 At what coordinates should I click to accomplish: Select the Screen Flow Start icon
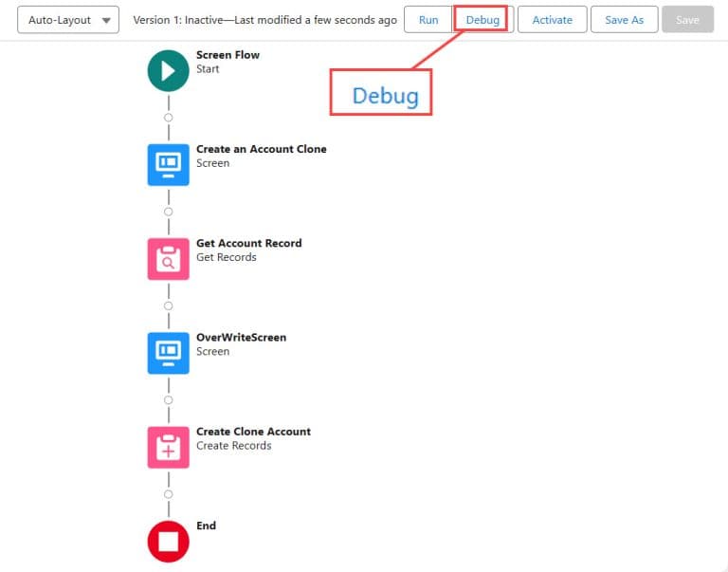click(x=168, y=71)
